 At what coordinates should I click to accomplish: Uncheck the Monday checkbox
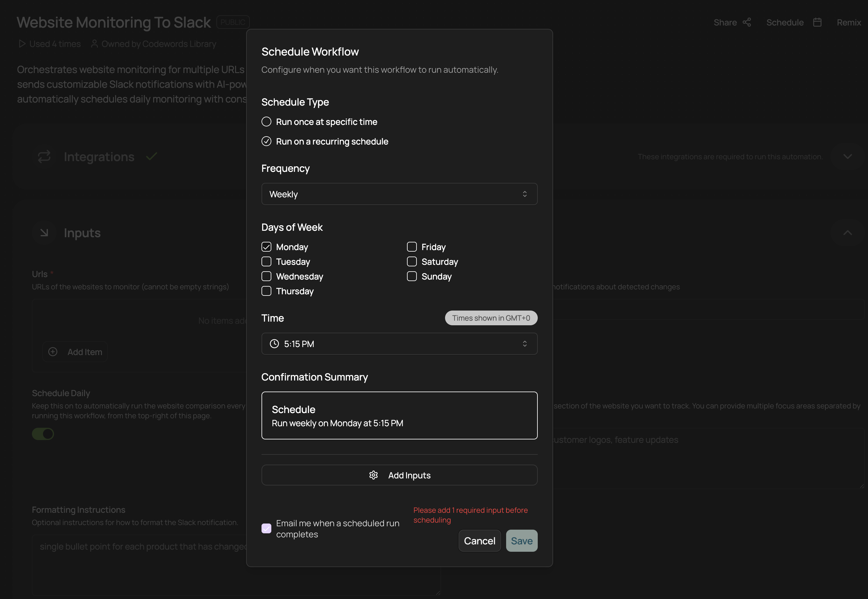point(266,247)
